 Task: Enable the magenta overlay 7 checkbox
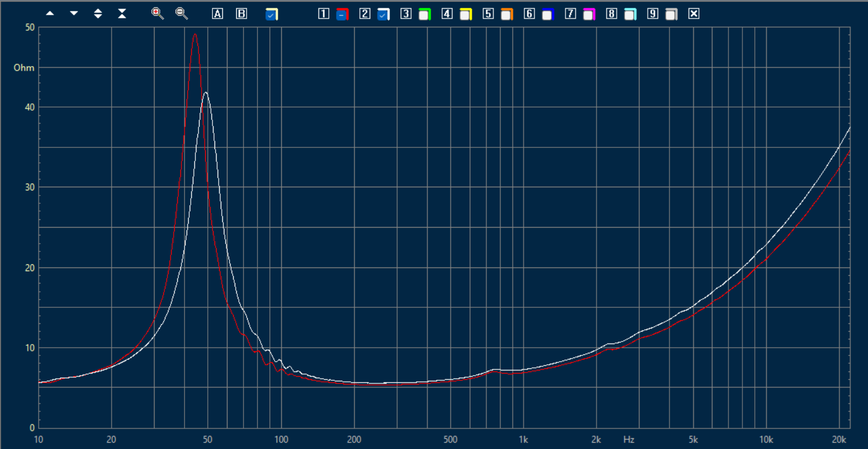589,14
